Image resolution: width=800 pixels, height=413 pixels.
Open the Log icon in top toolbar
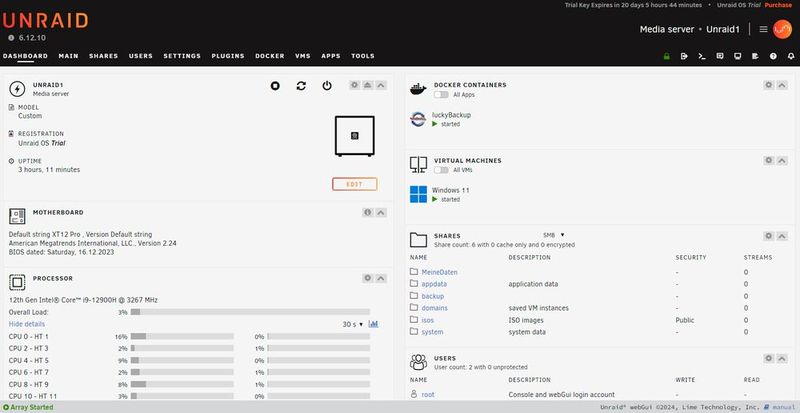756,56
